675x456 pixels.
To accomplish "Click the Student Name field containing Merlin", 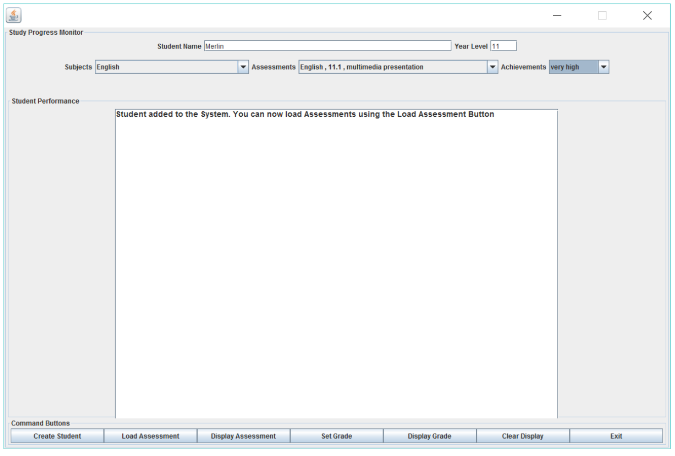I will click(327, 46).
